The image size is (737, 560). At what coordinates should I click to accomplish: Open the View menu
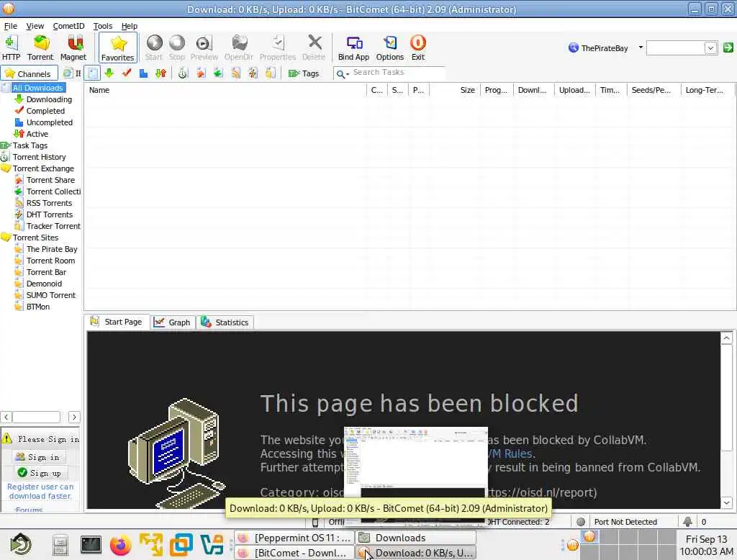35,26
